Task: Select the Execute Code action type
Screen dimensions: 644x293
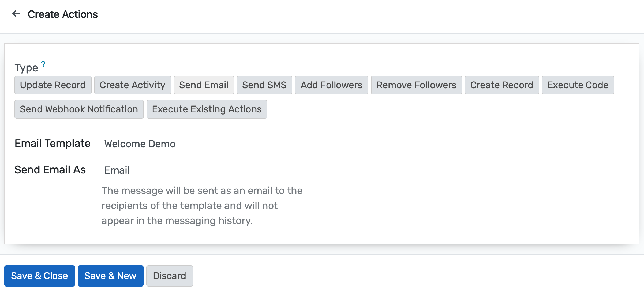Action: 578,85
